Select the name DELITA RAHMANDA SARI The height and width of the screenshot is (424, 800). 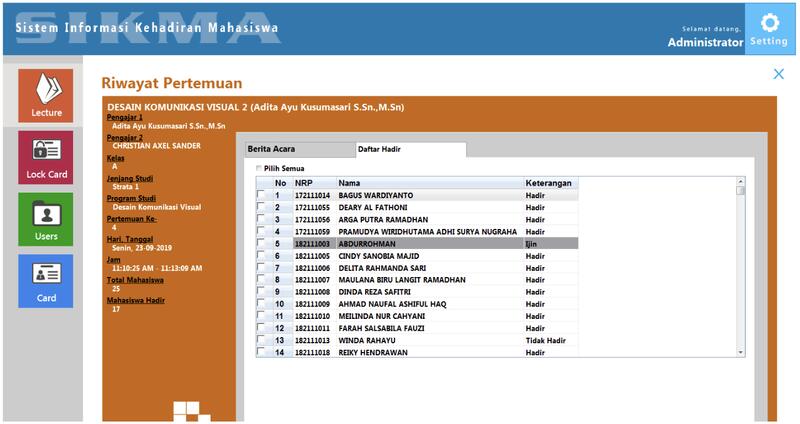[382, 268]
